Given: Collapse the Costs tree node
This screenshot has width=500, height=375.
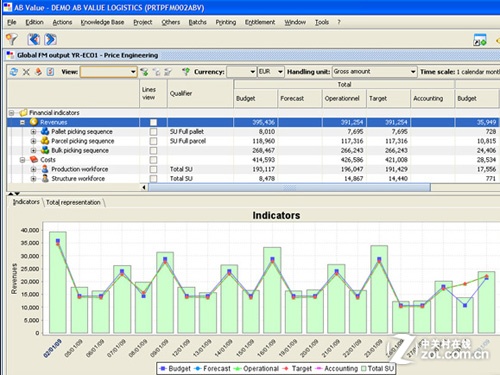Looking at the screenshot, I should click(22, 160).
